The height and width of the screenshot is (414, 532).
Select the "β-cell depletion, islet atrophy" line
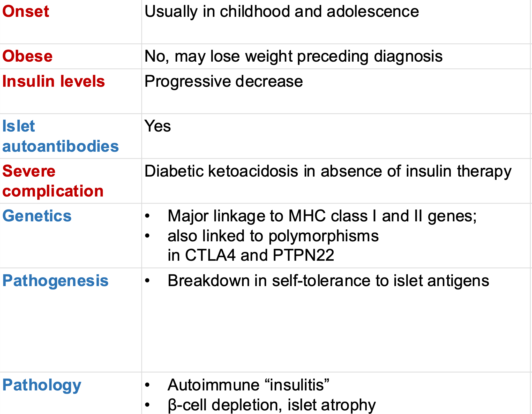pos(272,405)
